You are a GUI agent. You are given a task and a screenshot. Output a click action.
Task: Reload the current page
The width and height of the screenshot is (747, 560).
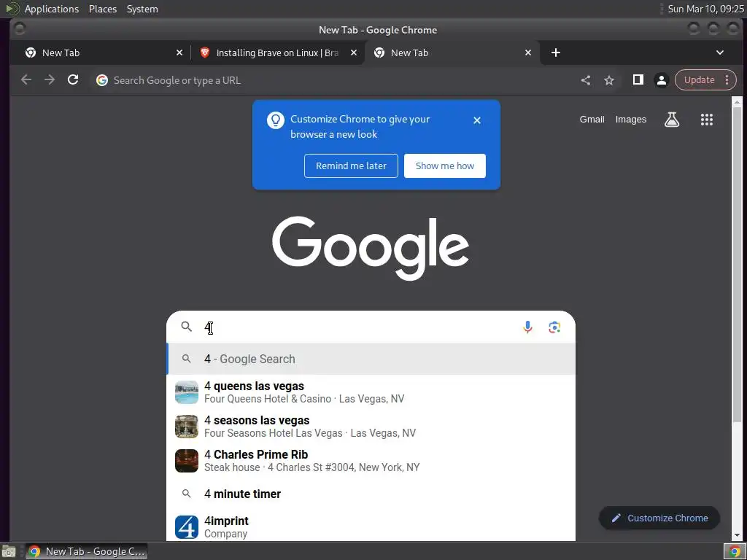click(x=73, y=80)
